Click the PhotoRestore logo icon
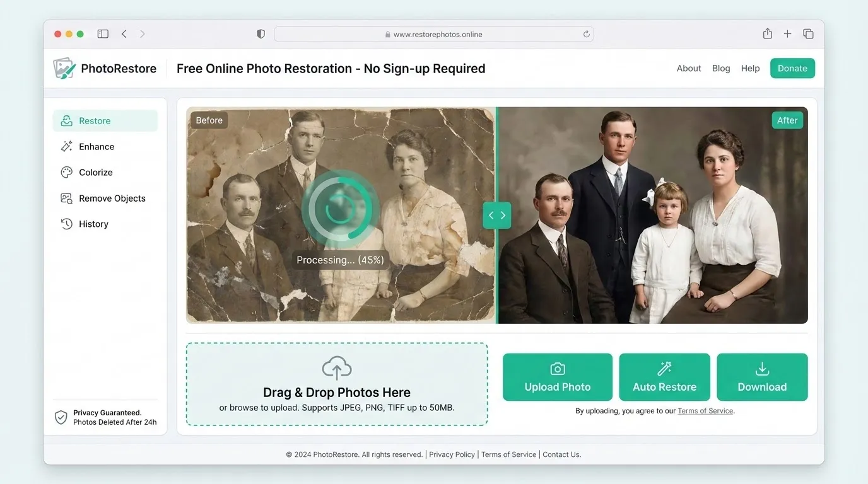 [64, 69]
